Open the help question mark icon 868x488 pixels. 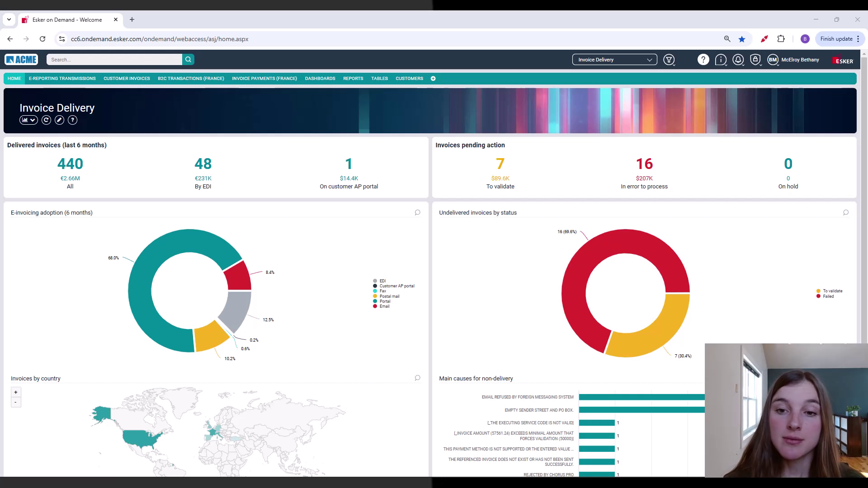click(x=703, y=60)
